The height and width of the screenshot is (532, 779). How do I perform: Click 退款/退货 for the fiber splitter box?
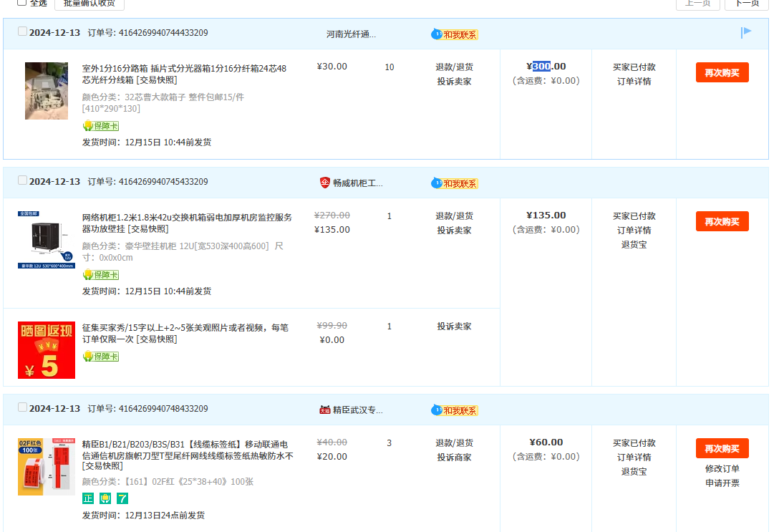click(x=454, y=67)
